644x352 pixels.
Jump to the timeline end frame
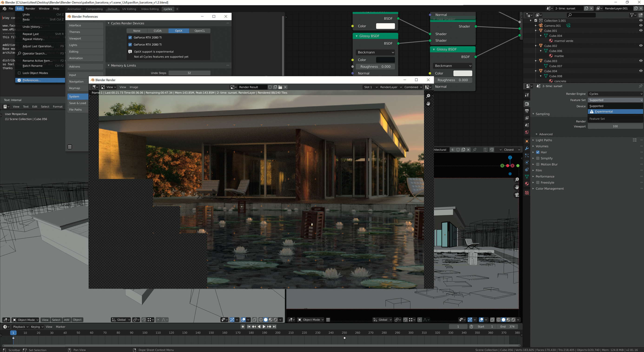click(x=274, y=326)
